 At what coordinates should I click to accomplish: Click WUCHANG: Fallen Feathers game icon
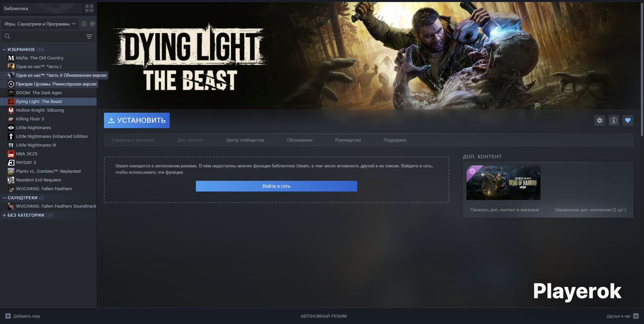point(11,189)
